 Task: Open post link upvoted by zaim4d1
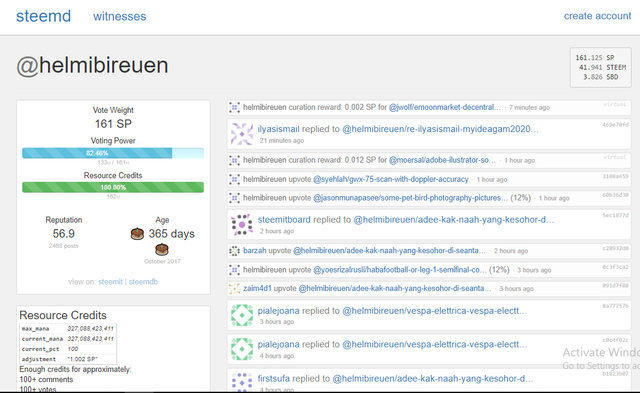coord(395,289)
